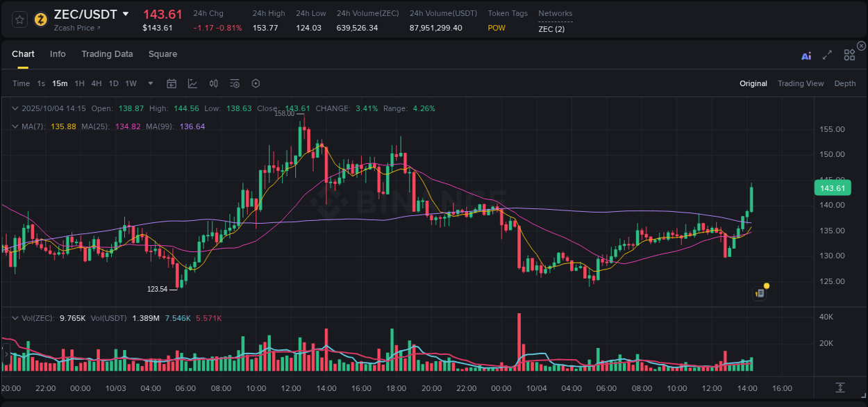
Task: Open the Square tab
Action: tap(162, 53)
